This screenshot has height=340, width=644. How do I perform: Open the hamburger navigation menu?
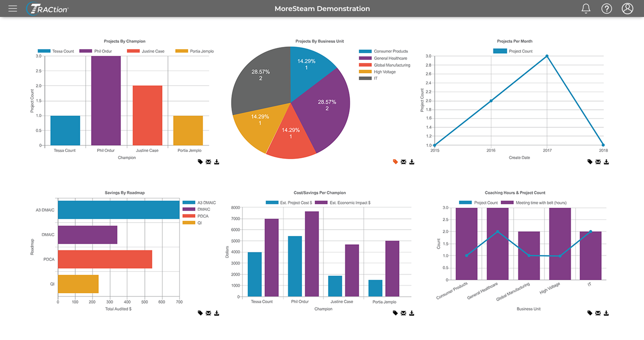[x=13, y=9]
